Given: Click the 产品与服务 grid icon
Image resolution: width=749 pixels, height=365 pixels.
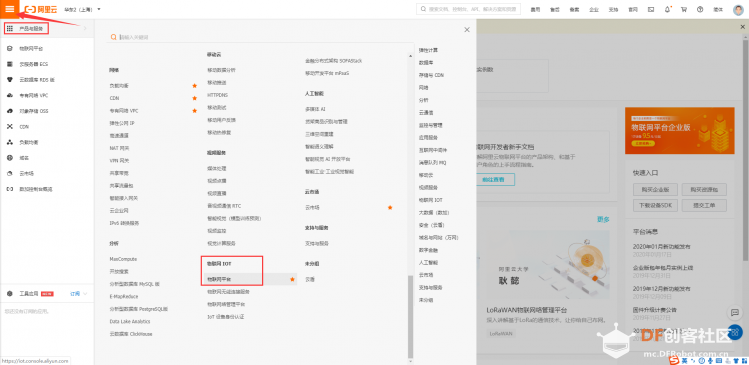Looking at the screenshot, I should pos(10,29).
